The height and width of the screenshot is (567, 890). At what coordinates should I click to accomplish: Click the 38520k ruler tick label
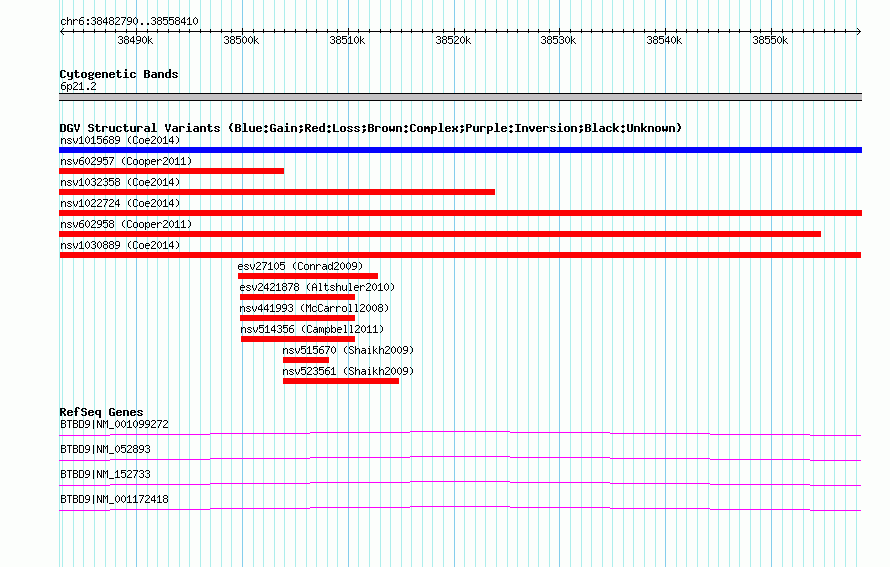pos(453,40)
